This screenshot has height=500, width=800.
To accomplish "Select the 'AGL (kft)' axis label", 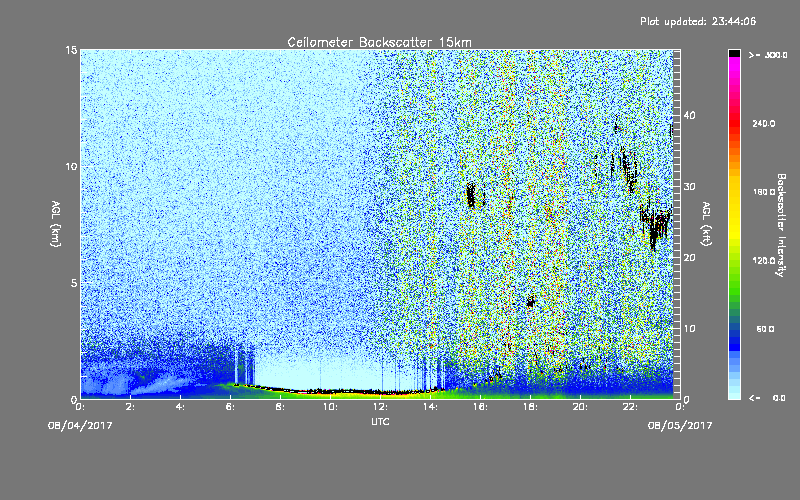I will pyautogui.click(x=706, y=223).
